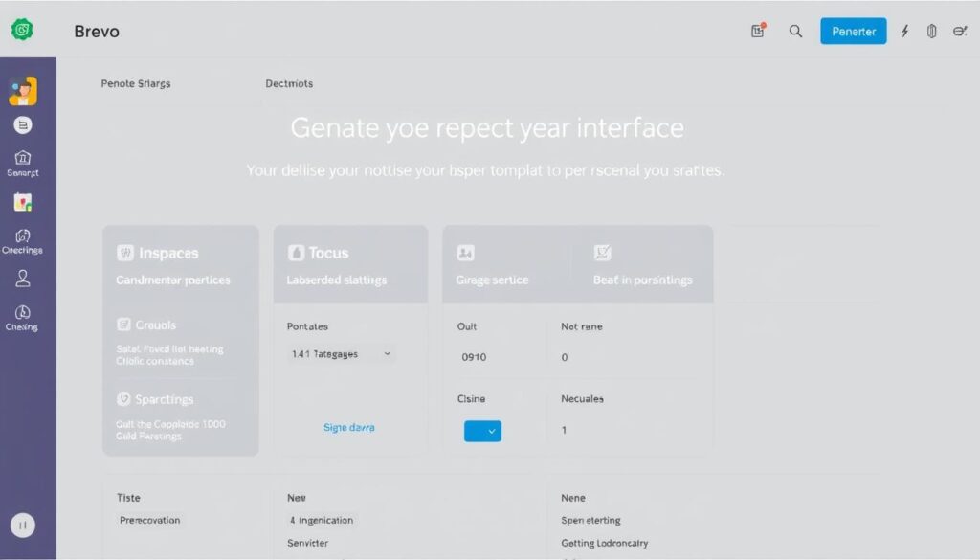Select the Girage sertice label
Image resolution: width=980 pixels, height=560 pixels.
[x=492, y=280]
